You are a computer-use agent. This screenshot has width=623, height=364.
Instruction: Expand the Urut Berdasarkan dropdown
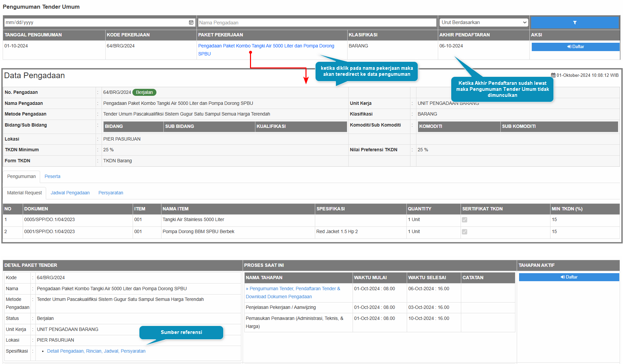tap(483, 22)
